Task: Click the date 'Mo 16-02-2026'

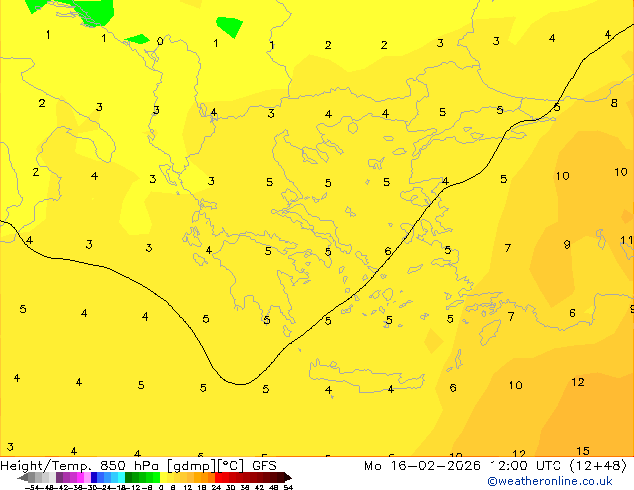Action: (x=423, y=466)
